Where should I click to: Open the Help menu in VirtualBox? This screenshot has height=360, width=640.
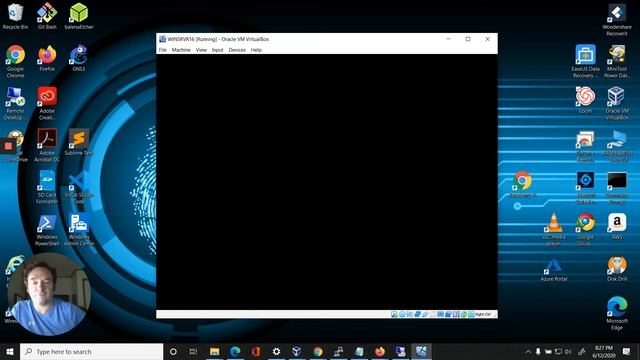(256, 50)
